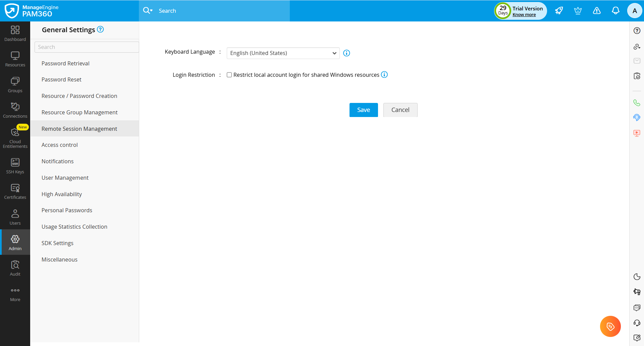Screen dimensions: 644x346
Task: Open support headset icon at bottom right
Action: point(637,323)
